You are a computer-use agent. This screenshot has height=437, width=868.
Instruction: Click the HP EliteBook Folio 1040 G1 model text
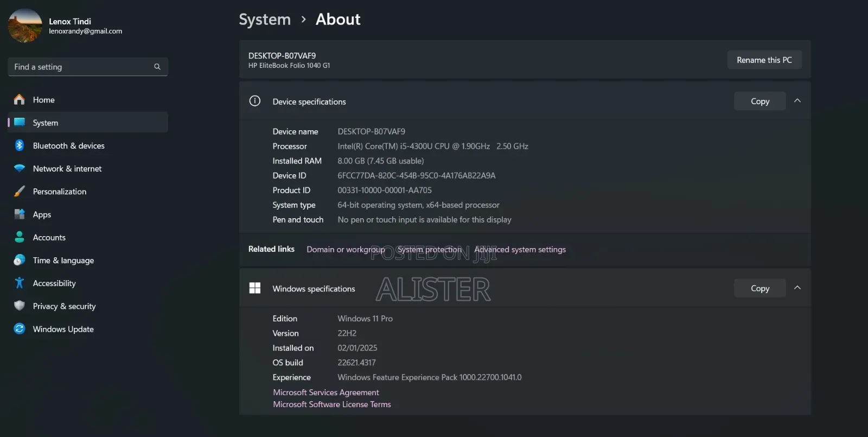tap(289, 65)
